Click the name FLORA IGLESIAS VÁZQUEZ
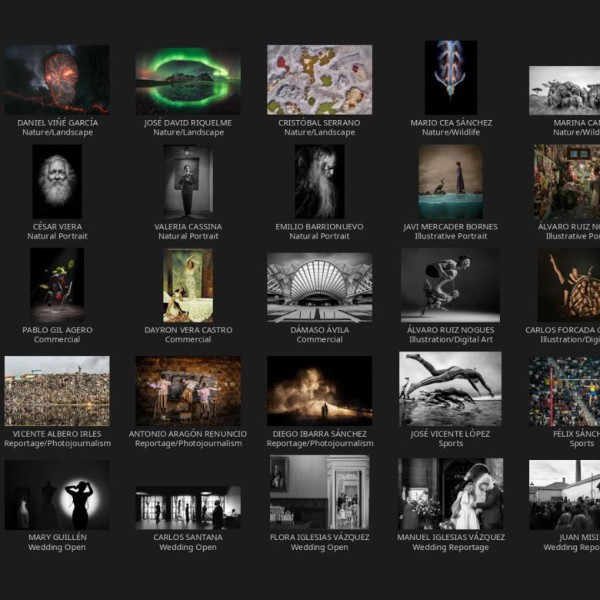 (x=320, y=537)
